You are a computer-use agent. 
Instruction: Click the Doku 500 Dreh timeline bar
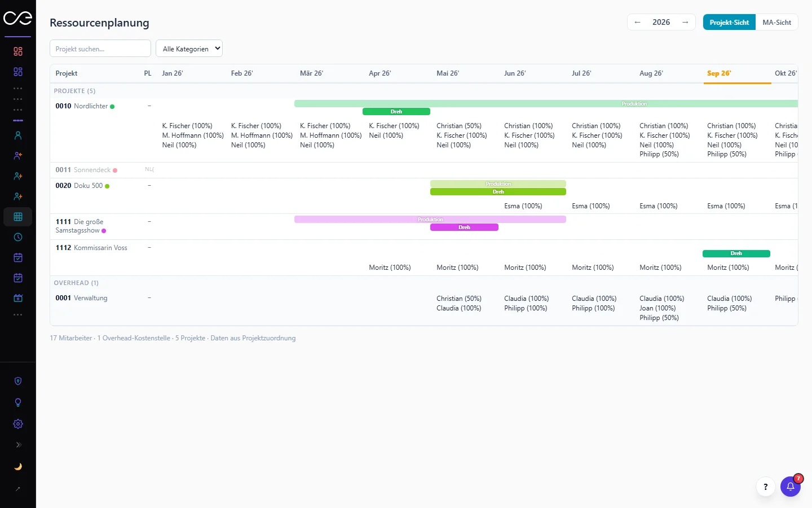pyautogui.click(x=498, y=192)
